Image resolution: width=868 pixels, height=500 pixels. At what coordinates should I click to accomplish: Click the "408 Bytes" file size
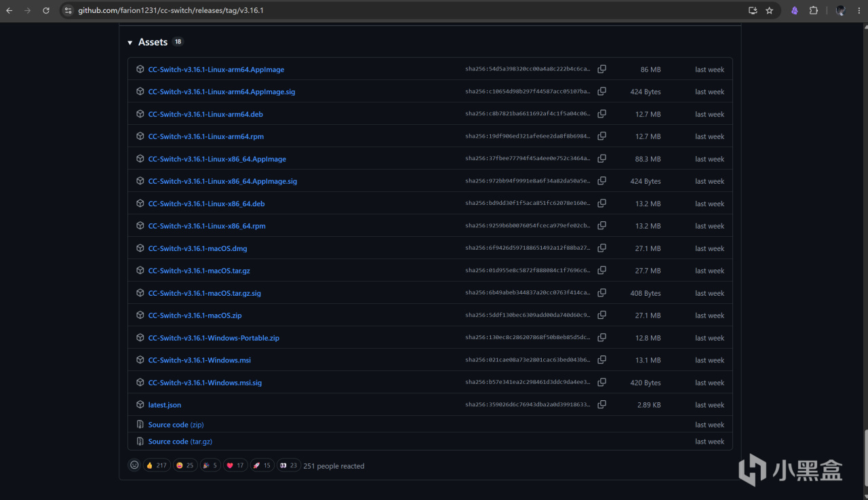click(646, 294)
